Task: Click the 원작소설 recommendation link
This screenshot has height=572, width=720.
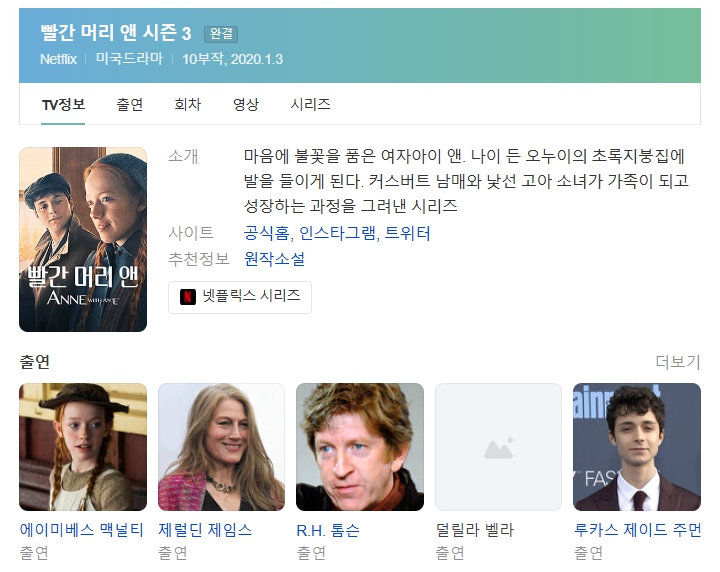Action: click(x=274, y=259)
